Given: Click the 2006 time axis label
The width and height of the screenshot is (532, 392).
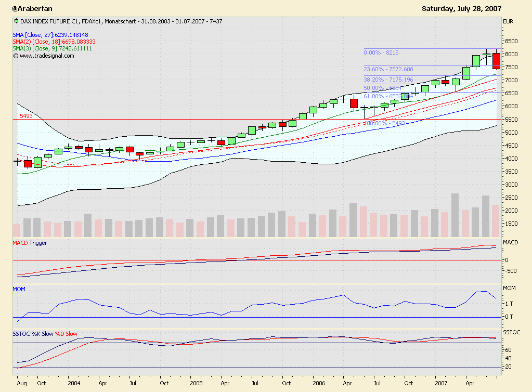Looking at the screenshot, I should [x=319, y=383].
